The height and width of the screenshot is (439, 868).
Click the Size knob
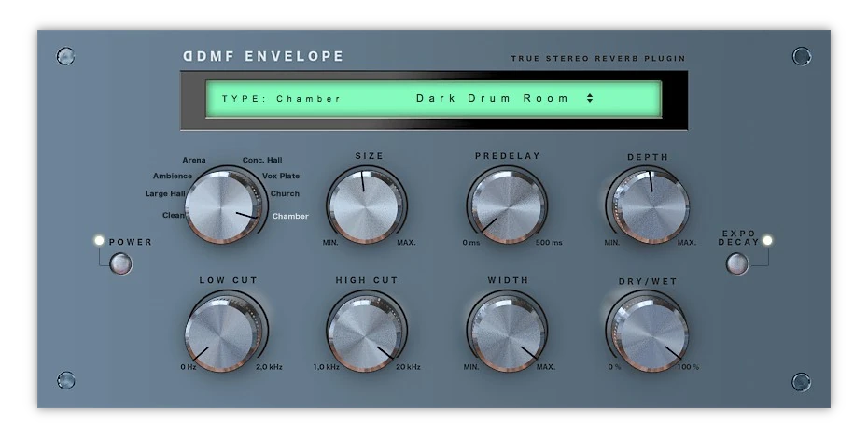[367, 205]
